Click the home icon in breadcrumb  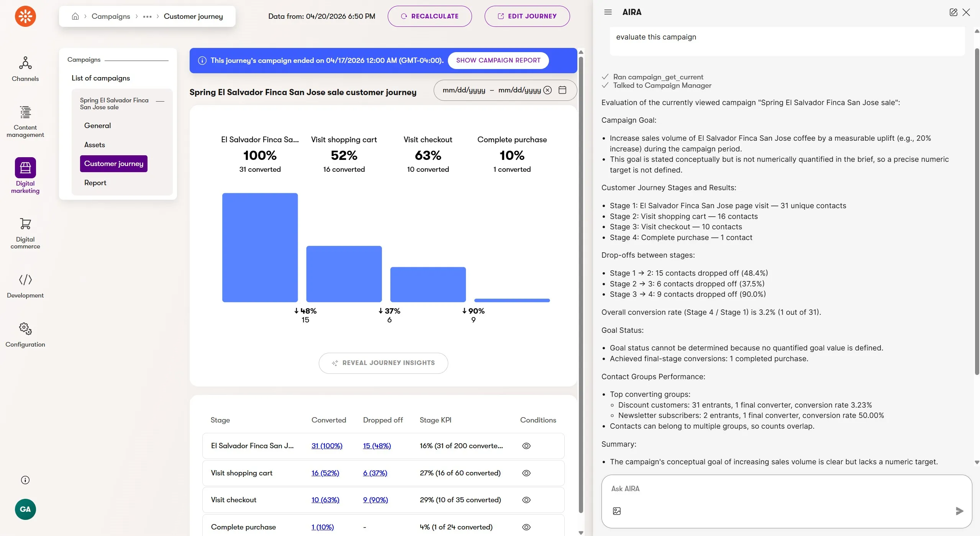coord(75,16)
